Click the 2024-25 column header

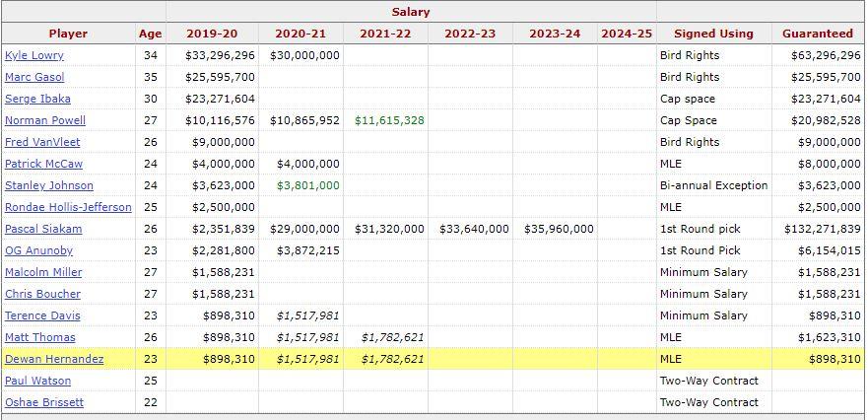pos(627,34)
